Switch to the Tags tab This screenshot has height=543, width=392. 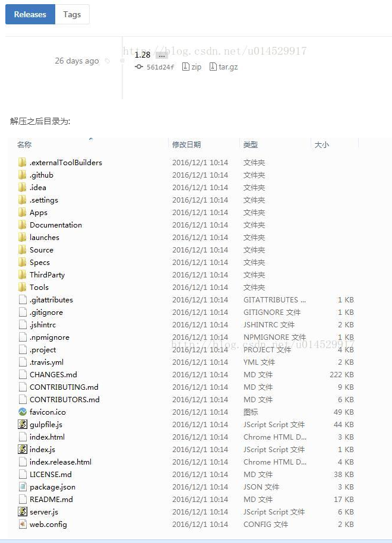[72, 14]
